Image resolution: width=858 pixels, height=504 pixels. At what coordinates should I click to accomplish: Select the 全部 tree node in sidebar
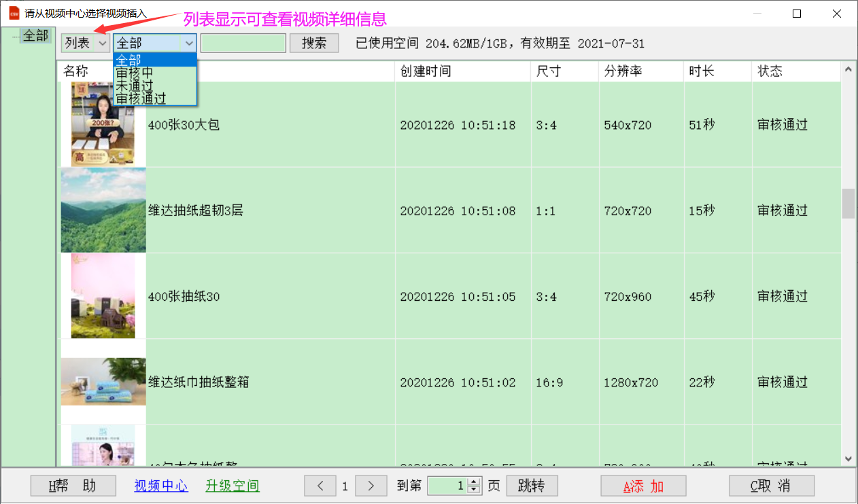point(36,35)
